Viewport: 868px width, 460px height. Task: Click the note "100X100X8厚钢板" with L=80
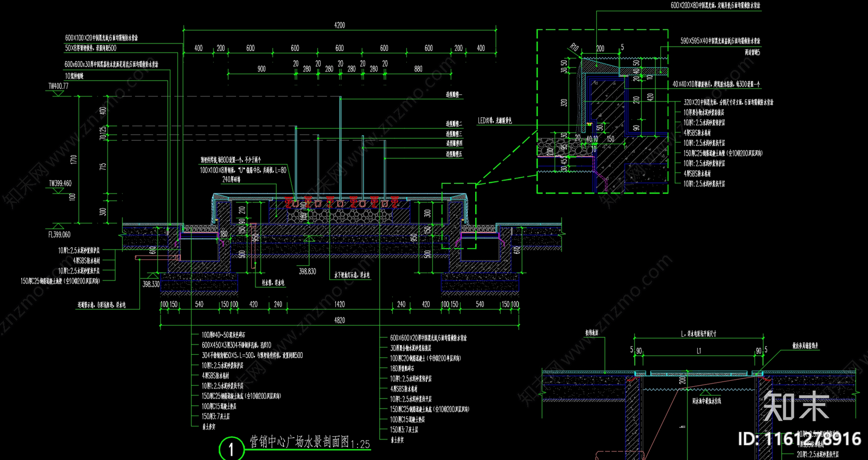243,170
